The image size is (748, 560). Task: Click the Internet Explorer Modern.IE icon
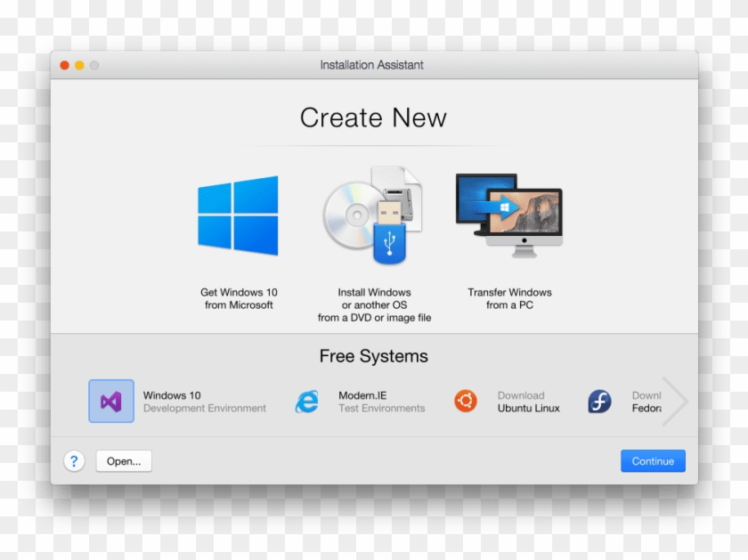[x=306, y=402]
